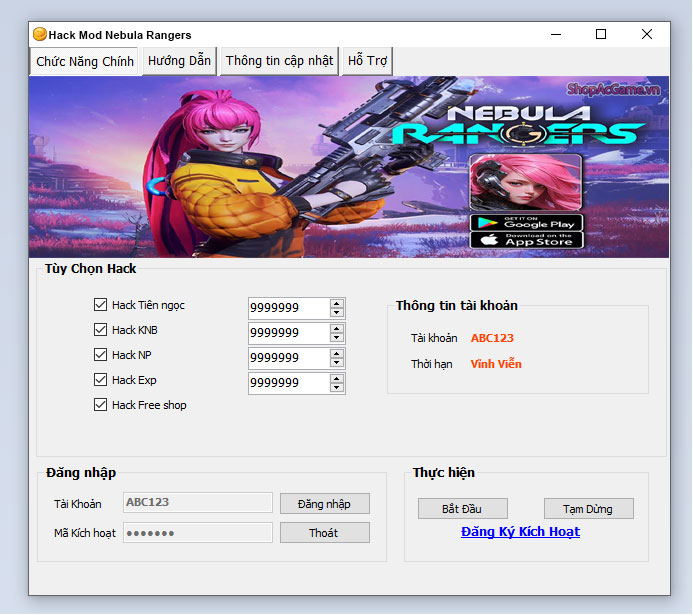Pause with the Tạm Dừng button
The width and height of the screenshot is (693, 616).
click(x=588, y=509)
